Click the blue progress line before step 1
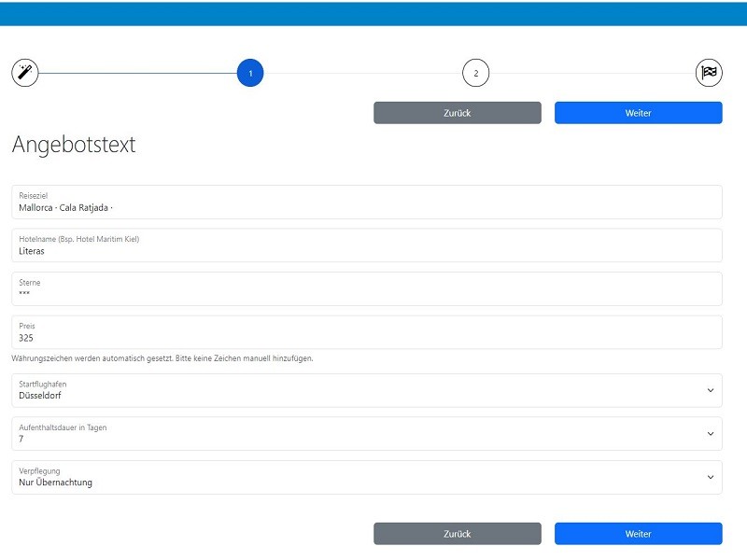 pyautogui.click(x=137, y=73)
